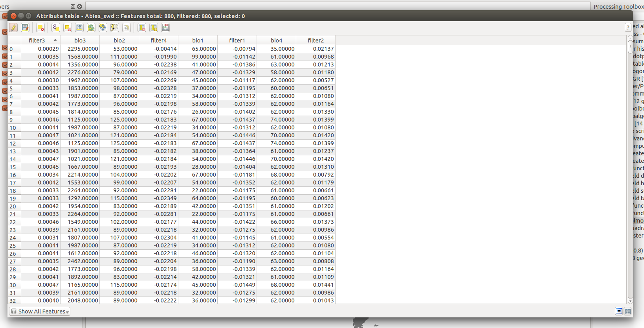Screen dimensions: 644x328
Task: Click cell 2276.00000 in row 3
Action: pyautogui.click(x=80, y=72)
